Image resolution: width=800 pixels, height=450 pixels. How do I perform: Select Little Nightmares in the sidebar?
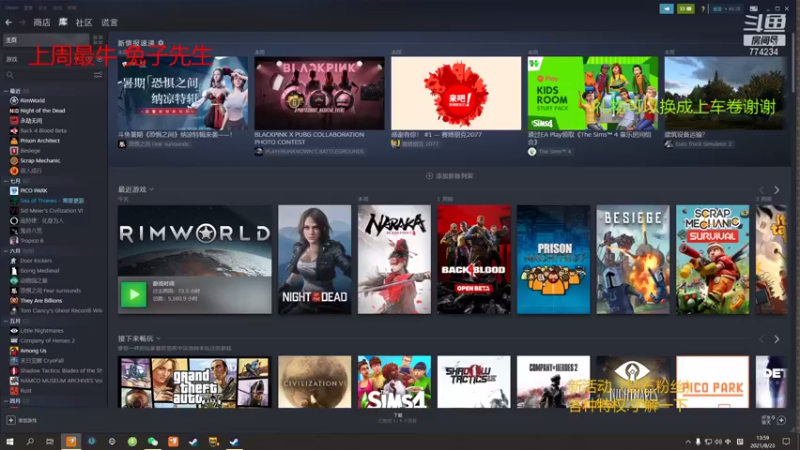42,331
